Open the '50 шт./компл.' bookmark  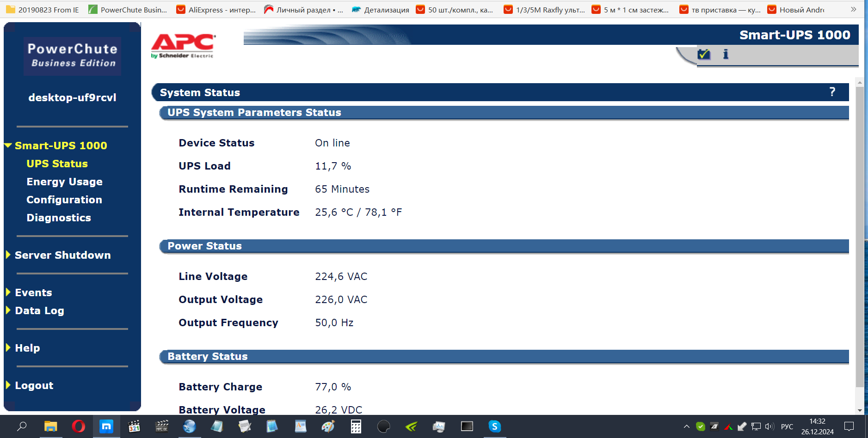455,10
